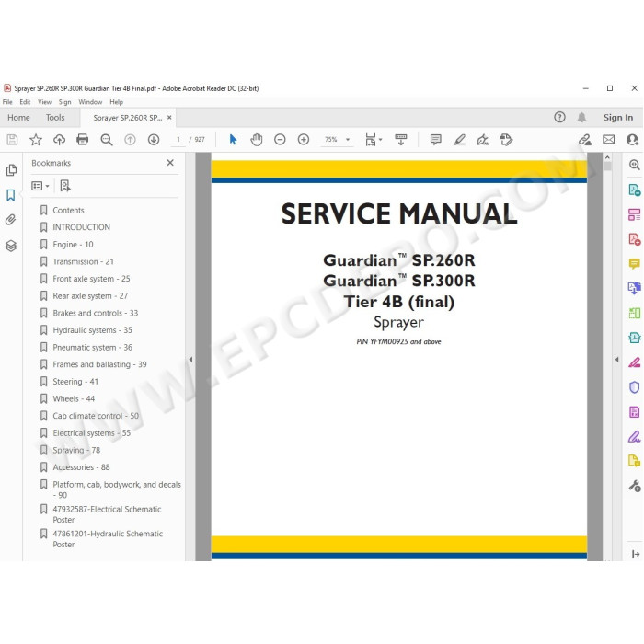This screenshot has height=644, width=644.
Task: Open Help question mark icon
Action: pyautogui.click(x=559, y=118)
